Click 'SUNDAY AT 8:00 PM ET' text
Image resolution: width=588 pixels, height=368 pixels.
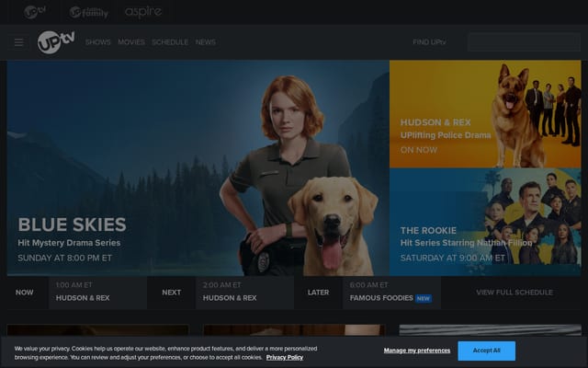click(65, 258)
